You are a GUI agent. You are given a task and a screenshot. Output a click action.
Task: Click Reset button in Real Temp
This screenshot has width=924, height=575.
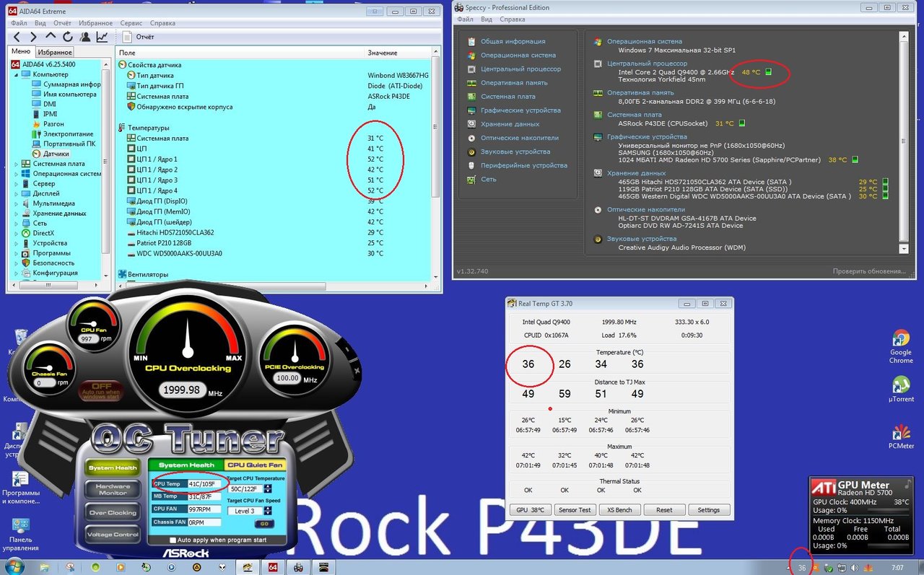coord(664,509)
